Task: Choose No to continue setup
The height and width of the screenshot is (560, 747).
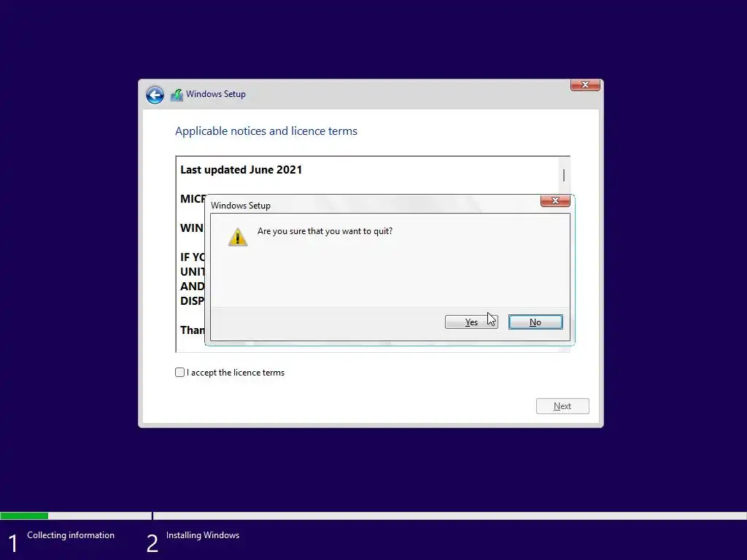Action: 535,322
